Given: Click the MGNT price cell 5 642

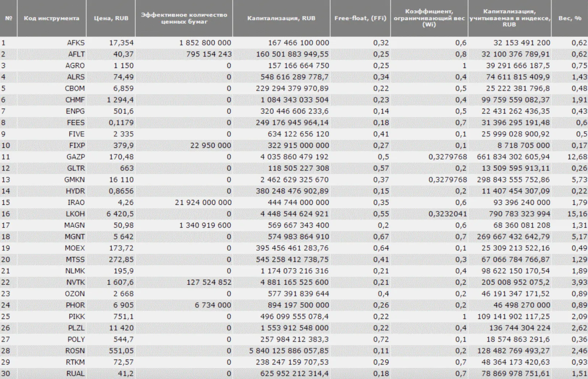Looking at the screenshot, I should tap(123, 236).
